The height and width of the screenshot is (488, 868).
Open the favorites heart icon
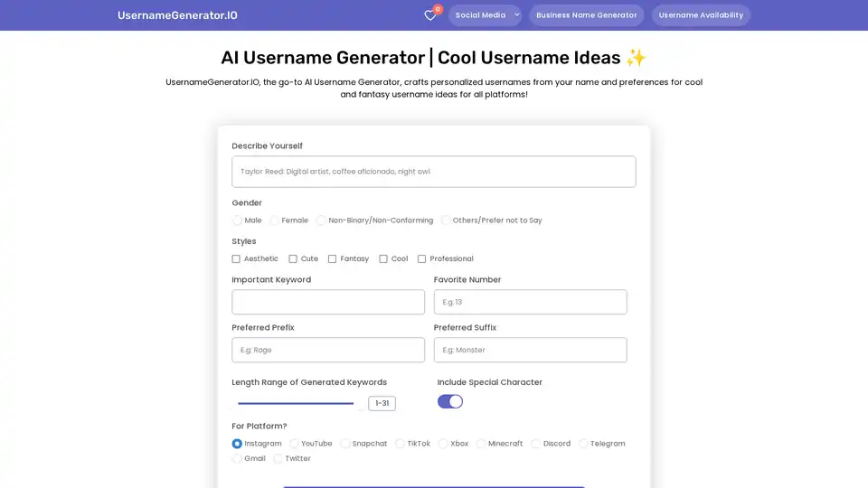[x=430, y=15]
